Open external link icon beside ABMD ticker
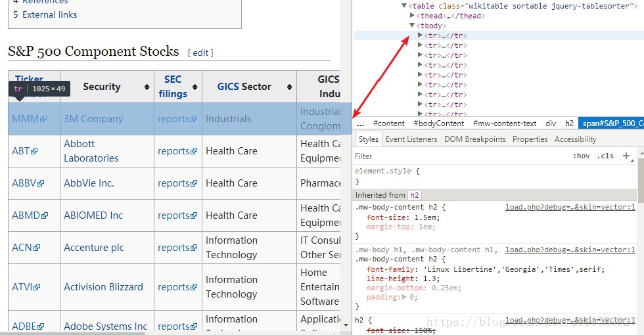Image resolution: width=644 pixels, height=335 pixels. (45, 215)
